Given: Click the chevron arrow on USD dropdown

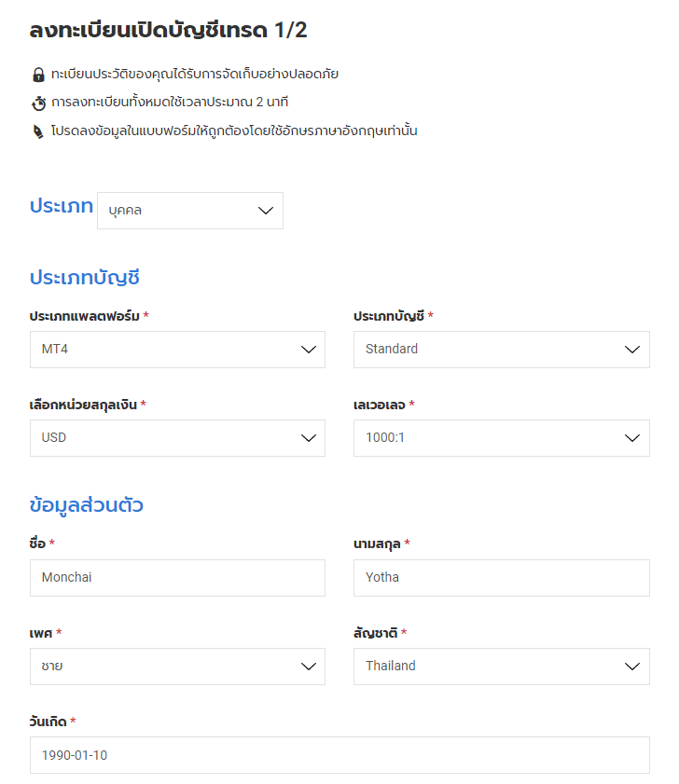Looking at the screenshot, I should pyautogui.click(x=309, y=438).
